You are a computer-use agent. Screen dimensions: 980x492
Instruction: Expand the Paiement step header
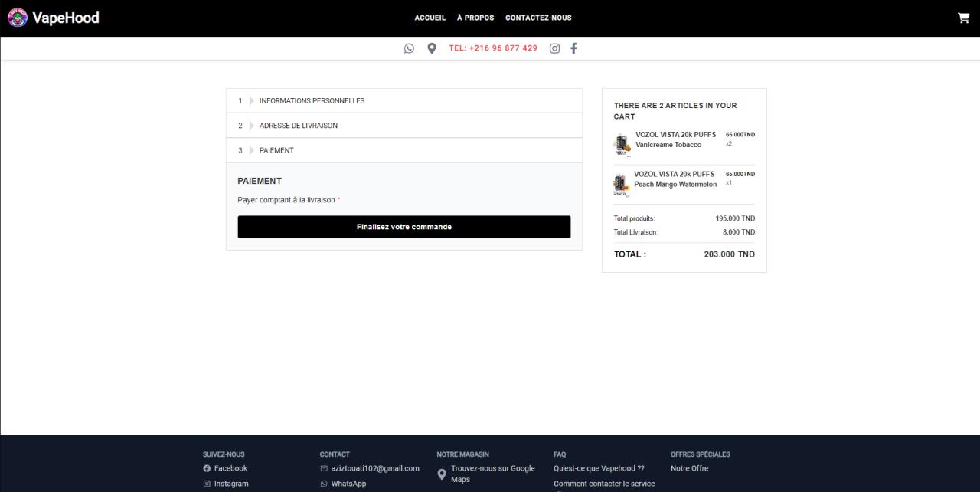coord(276,150)
